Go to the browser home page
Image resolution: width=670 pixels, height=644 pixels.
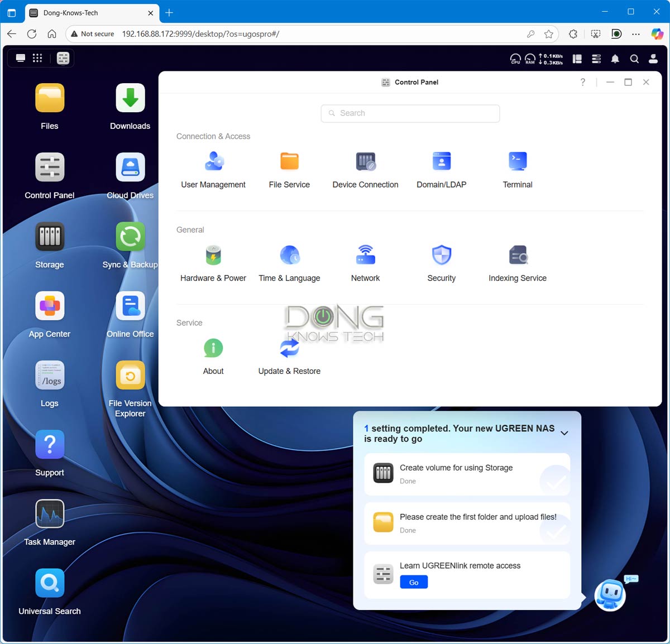click(x=52, y=34)
